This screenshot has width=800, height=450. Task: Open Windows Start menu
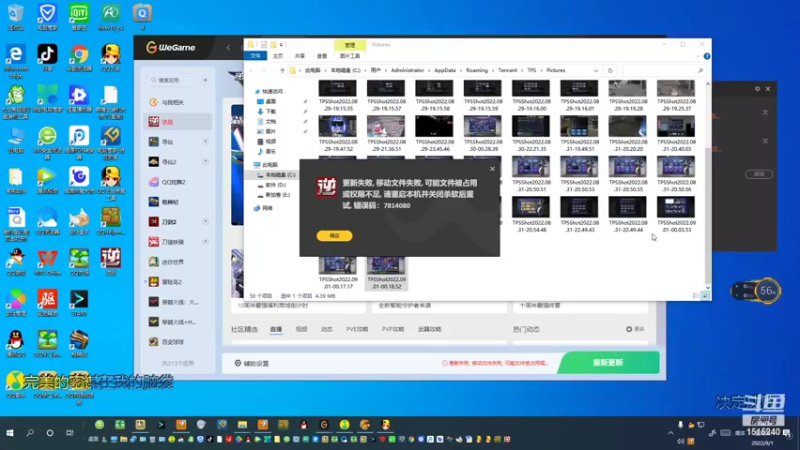pos(10,433)
